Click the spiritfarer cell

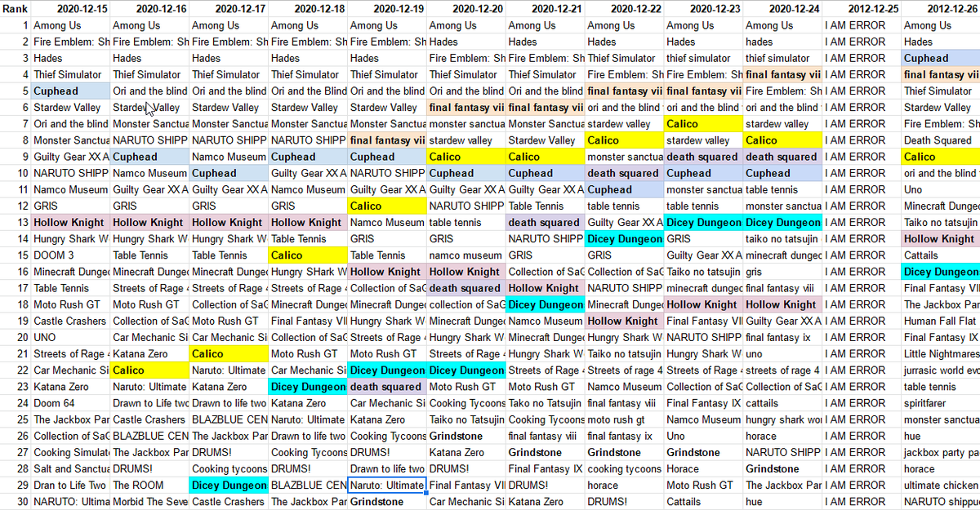pos(941,403)
